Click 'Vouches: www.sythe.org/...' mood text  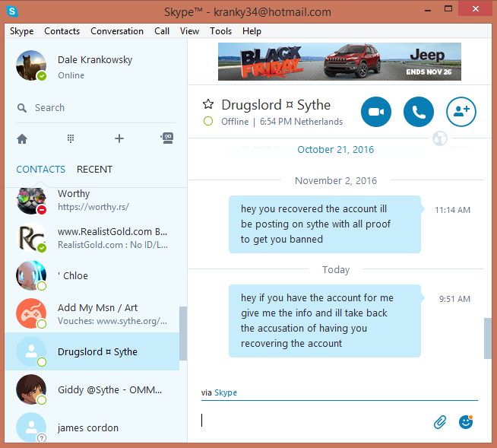pyautogui.click(x=112, y=321)
